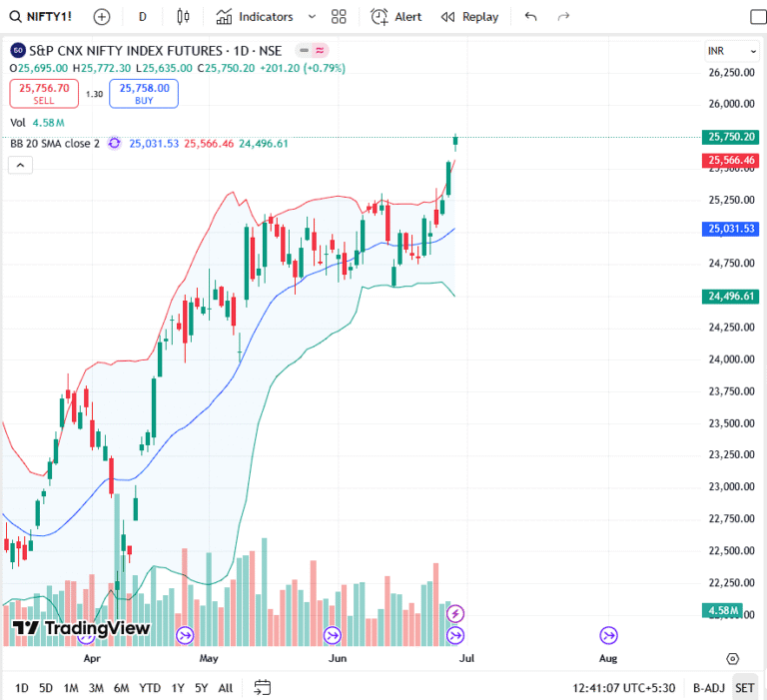Select the YTD date range
767x700 pixels.
tap(150, 688)
